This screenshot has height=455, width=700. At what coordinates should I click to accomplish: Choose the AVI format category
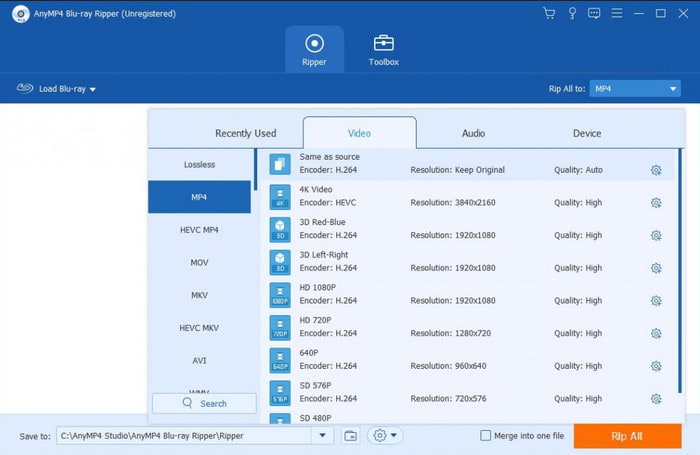[x=200, y=360]
